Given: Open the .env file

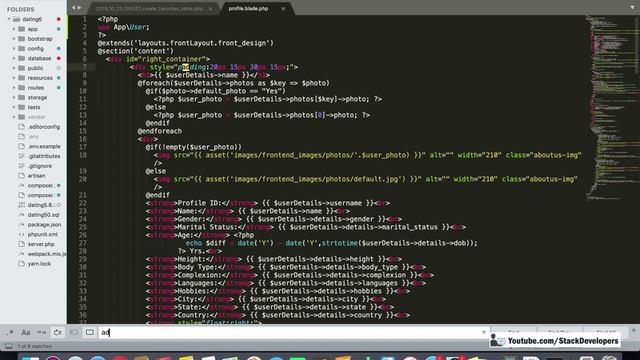Looking at the screenshot, I should pyautogui.click(x=33, y=136).
